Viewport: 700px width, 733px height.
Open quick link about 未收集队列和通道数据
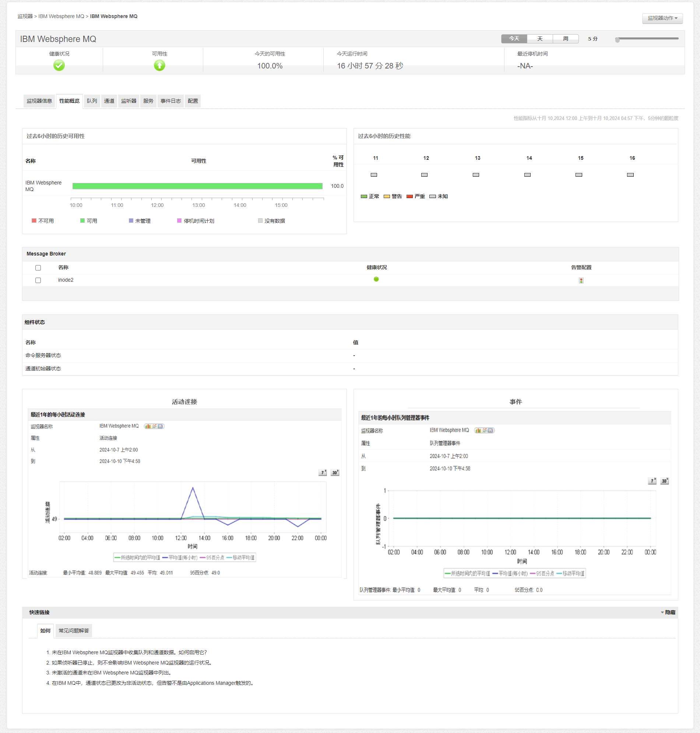129,653
